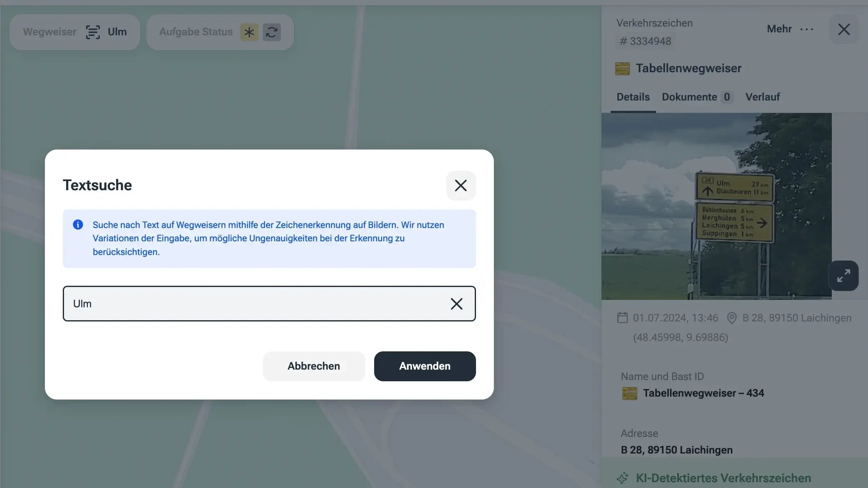Expand the traffic sign photo fullscreen

tap(843, 276)
